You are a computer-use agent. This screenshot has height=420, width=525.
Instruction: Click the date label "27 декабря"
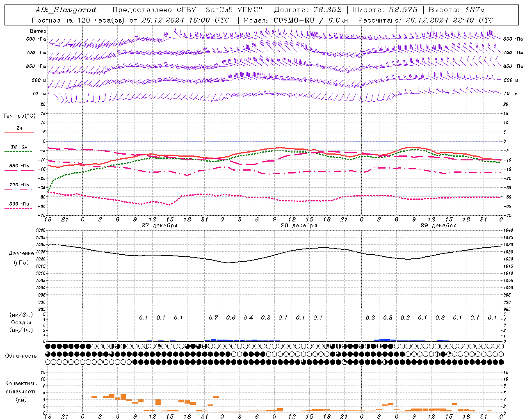click(160, 226)
